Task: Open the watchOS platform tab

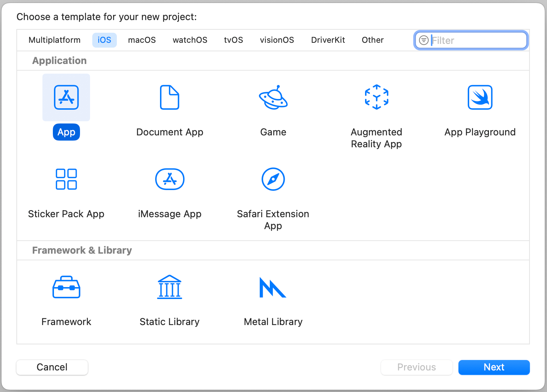Action: click(x=190, y=40)
